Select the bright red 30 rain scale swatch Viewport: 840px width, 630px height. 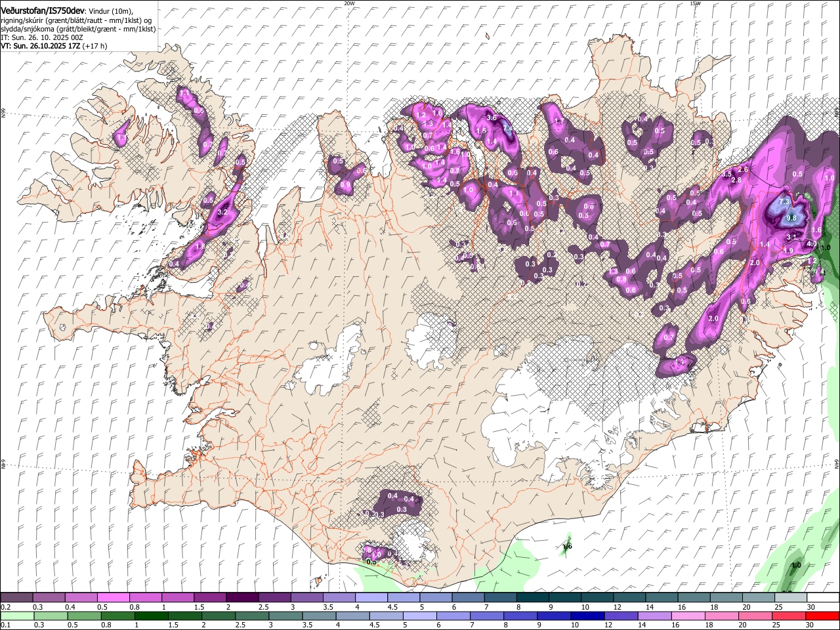(x=822, y=616)
